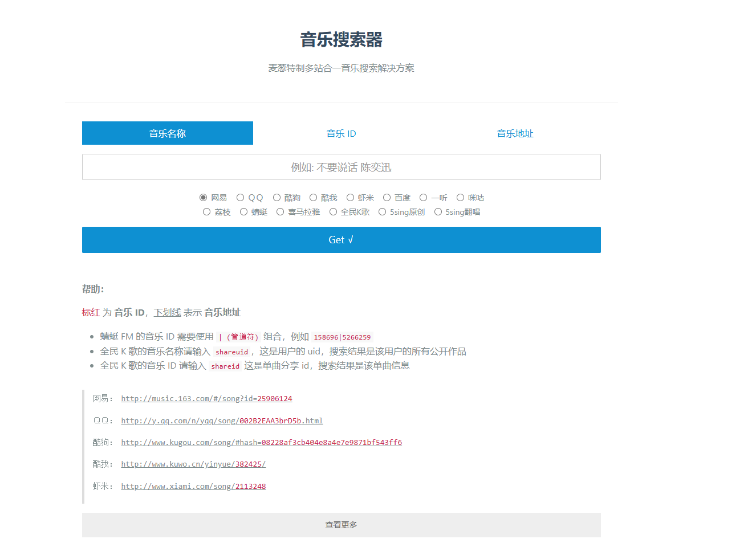Screen dimensions: 756x543
Task: Click the underlined 下划线 text
Action: coord(167,312)
